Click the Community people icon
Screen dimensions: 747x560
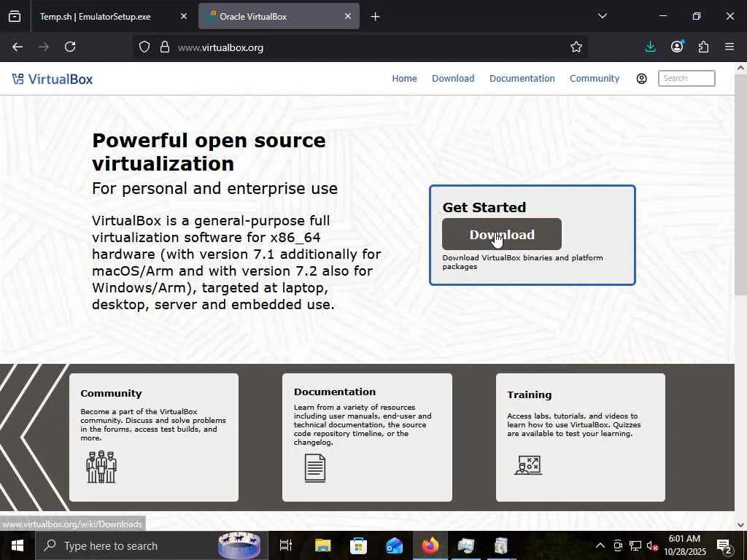101,467
